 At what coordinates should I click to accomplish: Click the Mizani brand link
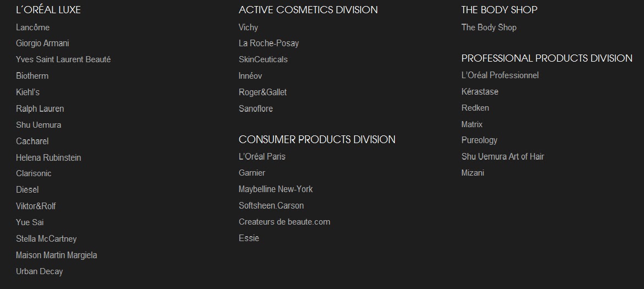point(473,173)
